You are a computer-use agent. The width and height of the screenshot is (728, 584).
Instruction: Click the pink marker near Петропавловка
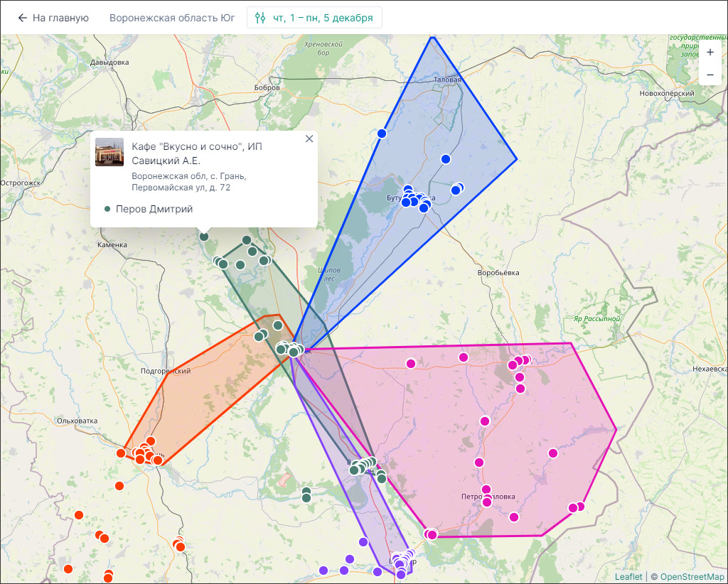[x=486, y=490]
